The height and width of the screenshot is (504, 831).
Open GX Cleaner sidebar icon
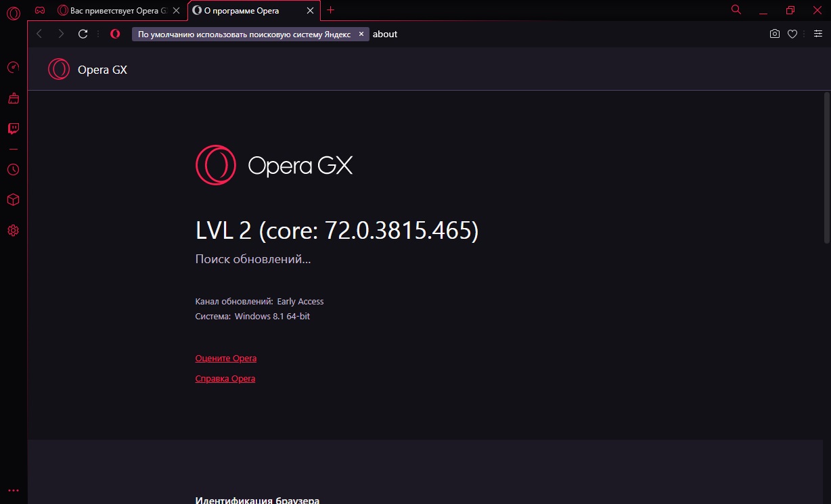(13, 98)
